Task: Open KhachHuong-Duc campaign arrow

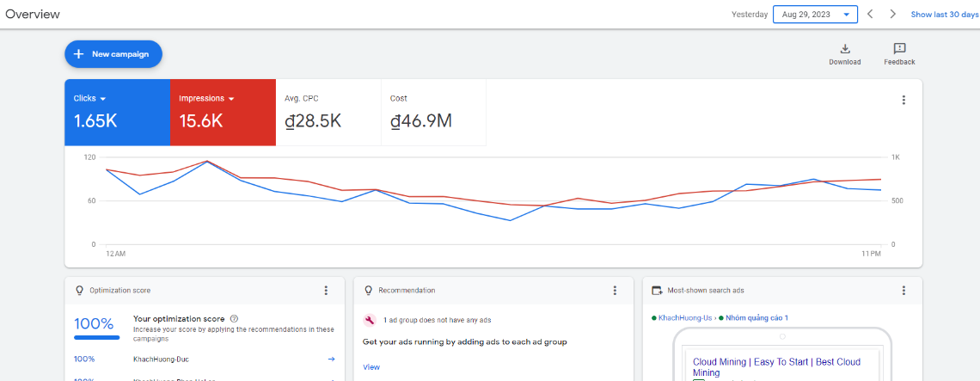Action: [x=331, y=359]
